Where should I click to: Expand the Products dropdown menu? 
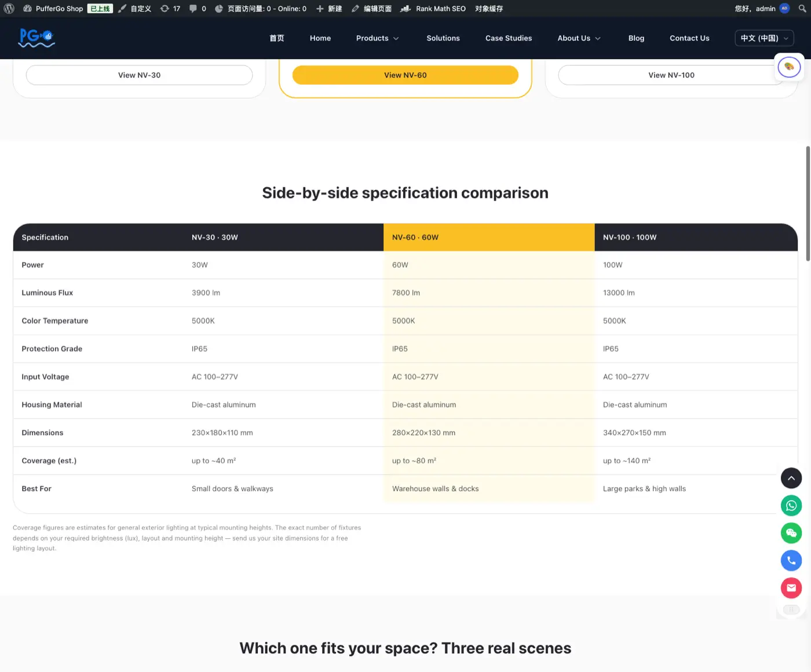pyautogui.click(x=378, y=38)
